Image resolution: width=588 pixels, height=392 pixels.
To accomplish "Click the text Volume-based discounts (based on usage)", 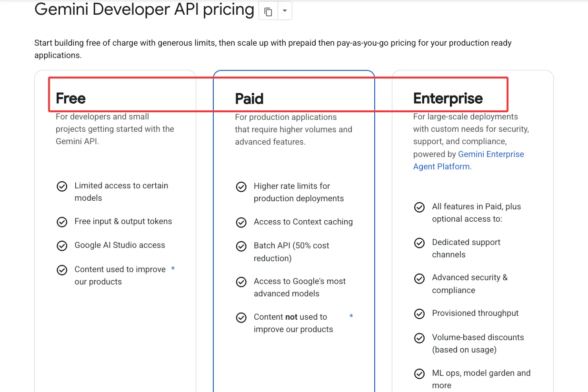I will (478, 343).
